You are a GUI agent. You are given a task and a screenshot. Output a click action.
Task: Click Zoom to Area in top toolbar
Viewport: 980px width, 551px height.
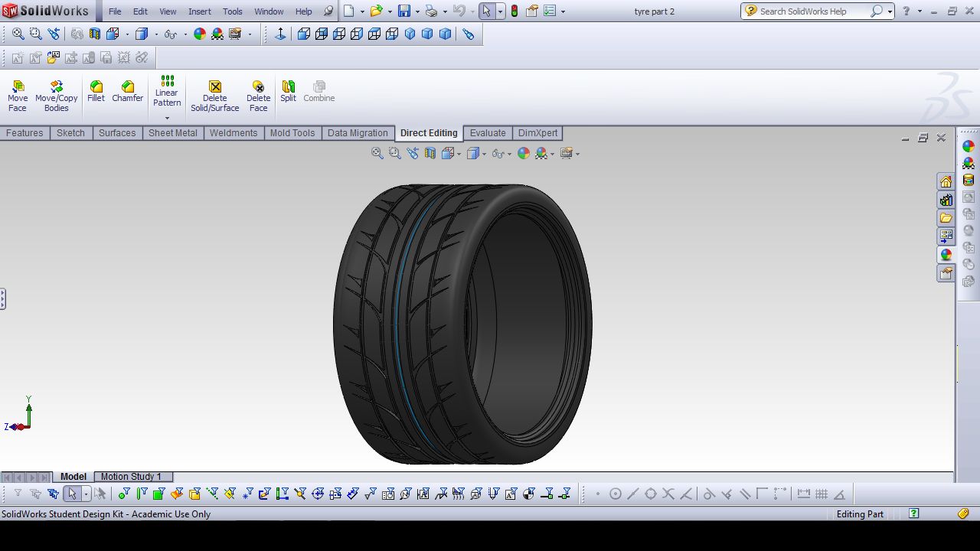point(35,34)
